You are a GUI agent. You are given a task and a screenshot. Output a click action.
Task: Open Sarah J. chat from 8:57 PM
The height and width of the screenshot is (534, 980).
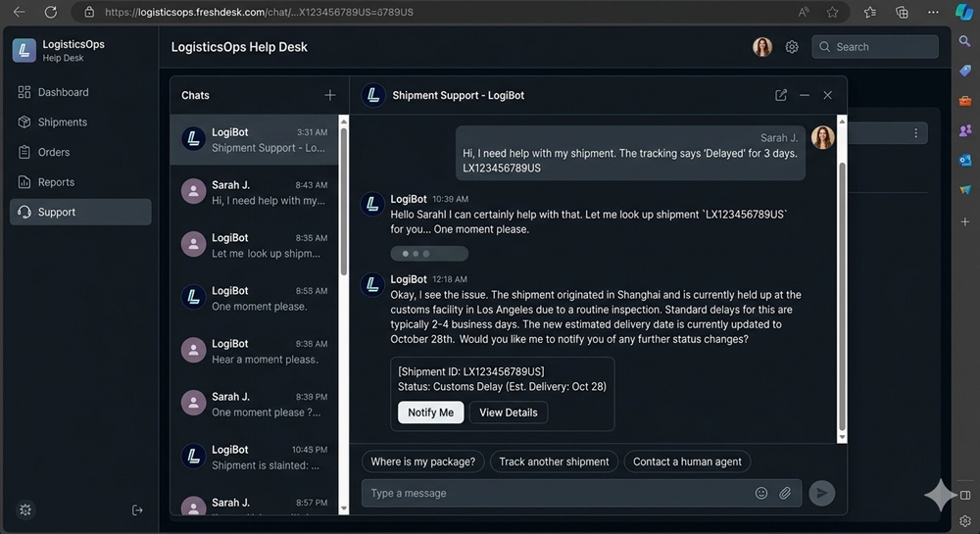255,503
